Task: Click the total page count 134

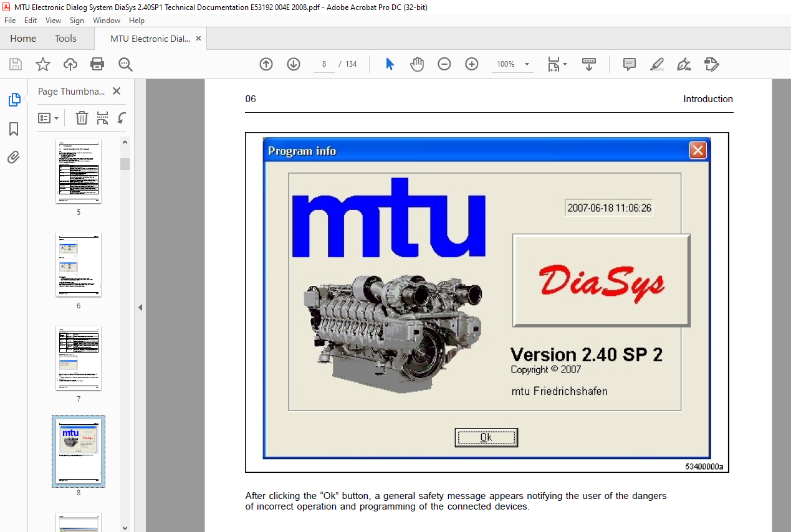Action: [x=351, y=64]
